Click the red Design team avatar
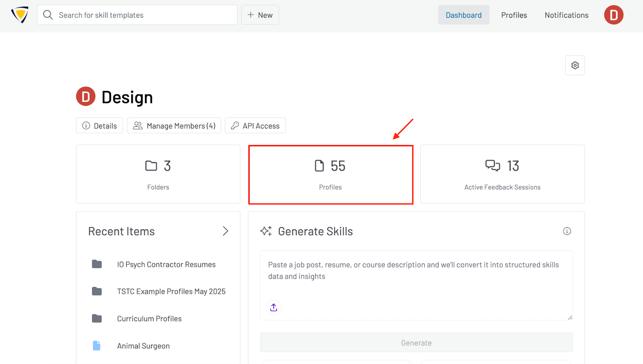The image size is (643, 364). coord(86,96)
